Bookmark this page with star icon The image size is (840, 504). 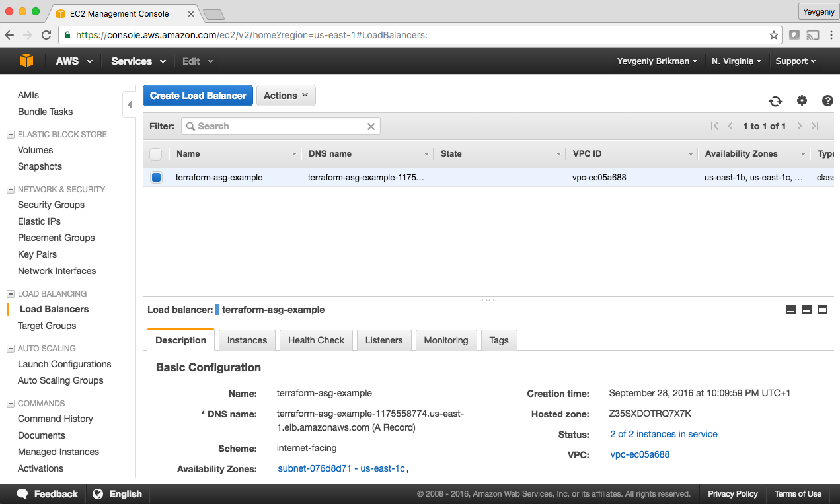[x=773, y=35]
